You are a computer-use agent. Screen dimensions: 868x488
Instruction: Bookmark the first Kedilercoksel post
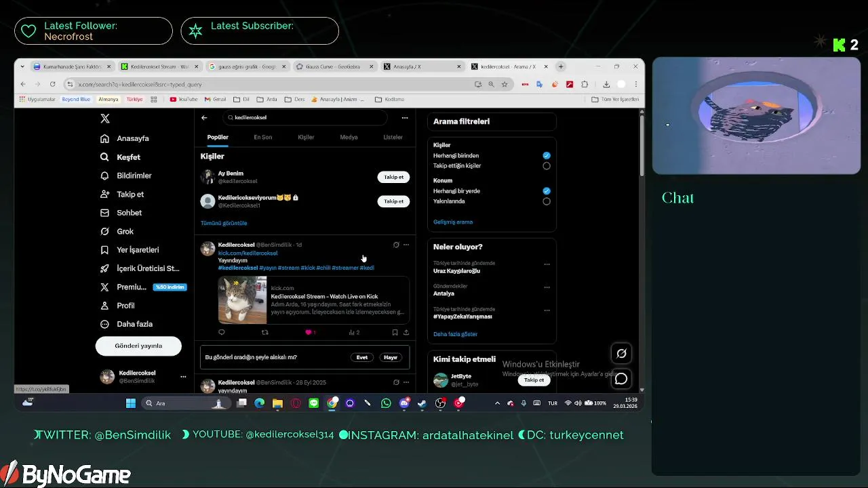(x=395, y=332)
